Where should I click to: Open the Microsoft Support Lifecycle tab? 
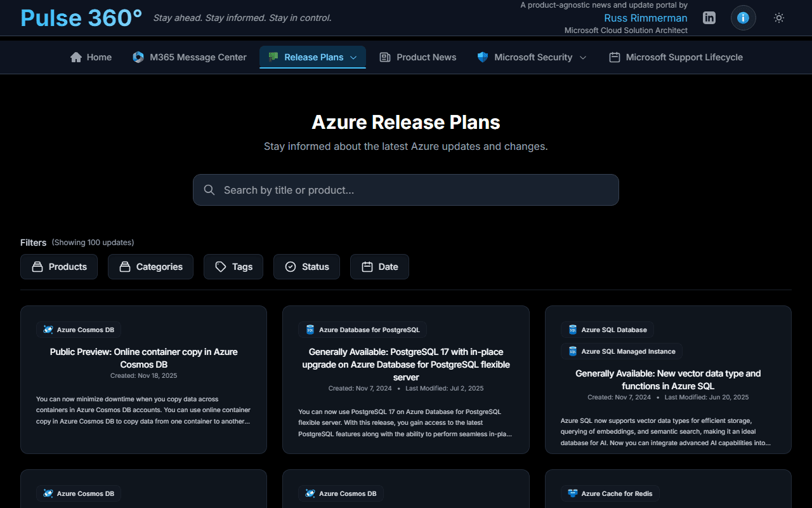point(676,57)
